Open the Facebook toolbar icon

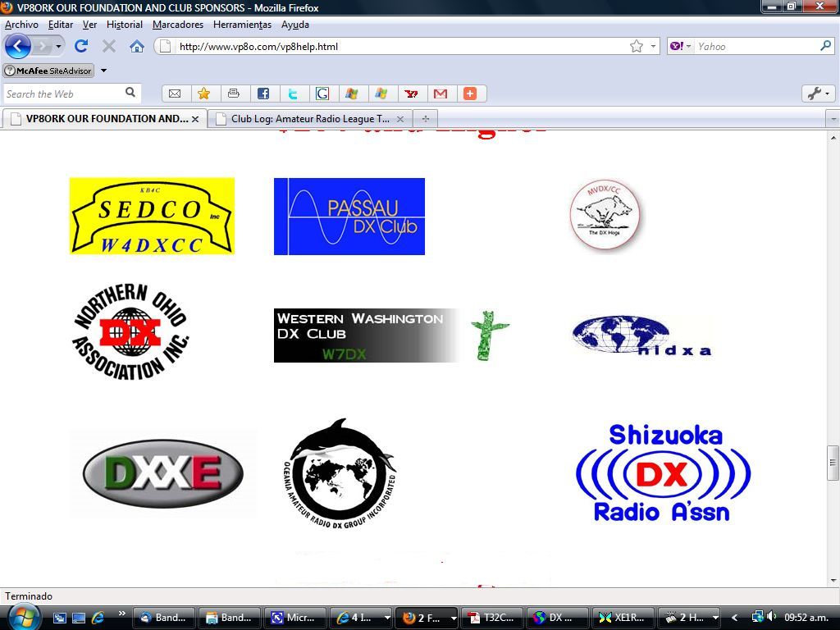[x=263, y=94]
